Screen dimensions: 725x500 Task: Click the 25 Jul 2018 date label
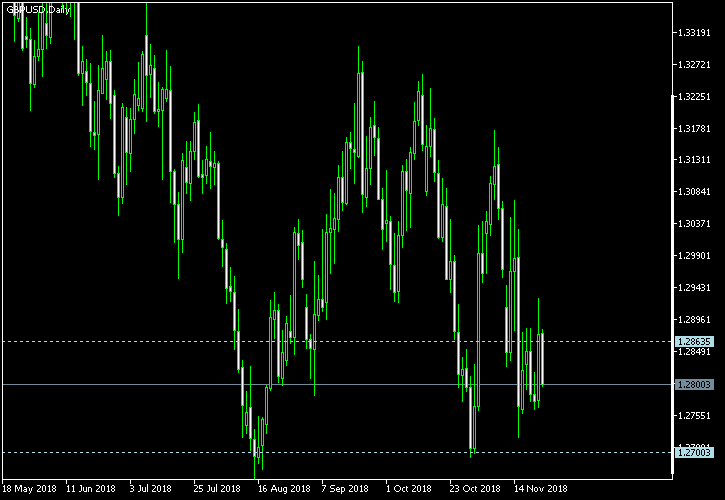217,489
